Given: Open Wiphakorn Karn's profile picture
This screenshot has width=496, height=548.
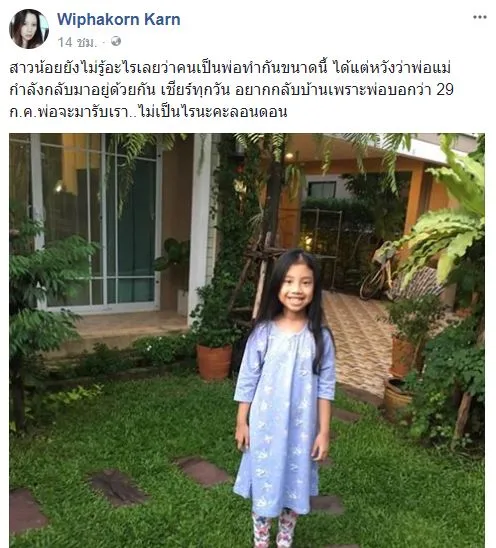Looking at the screenshot, I should coord(29,29).
